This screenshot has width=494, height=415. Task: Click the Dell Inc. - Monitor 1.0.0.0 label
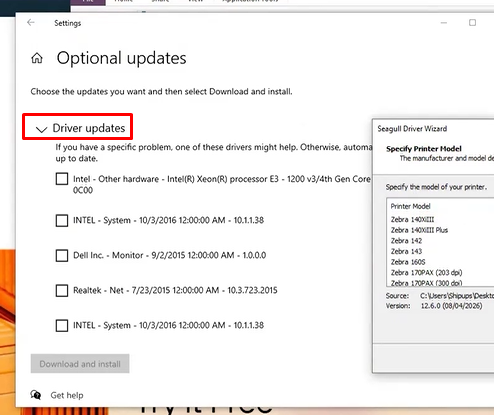click(x=169, y=255)
